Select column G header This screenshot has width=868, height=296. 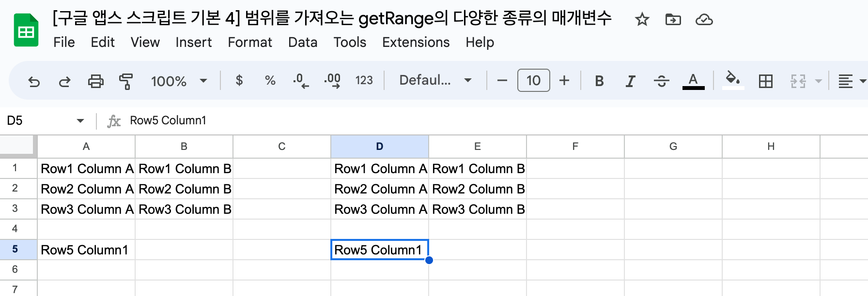pyautogui.click(x=673, y=146)
